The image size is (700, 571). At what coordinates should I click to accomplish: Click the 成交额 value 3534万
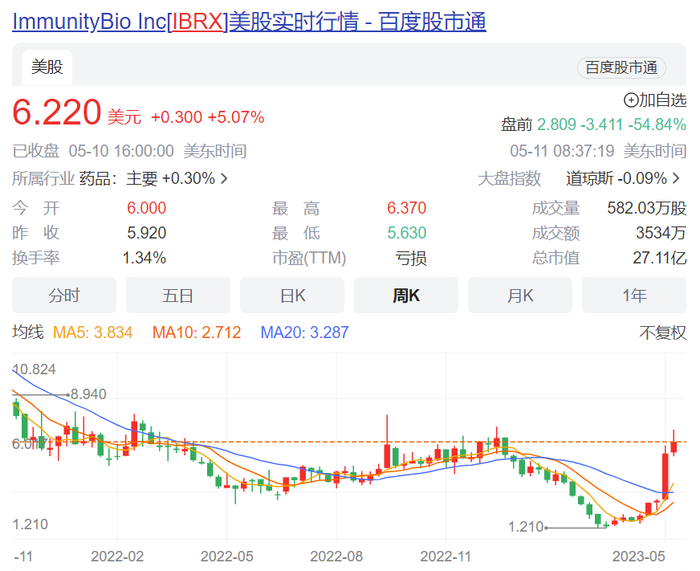(x=661, y=233)
